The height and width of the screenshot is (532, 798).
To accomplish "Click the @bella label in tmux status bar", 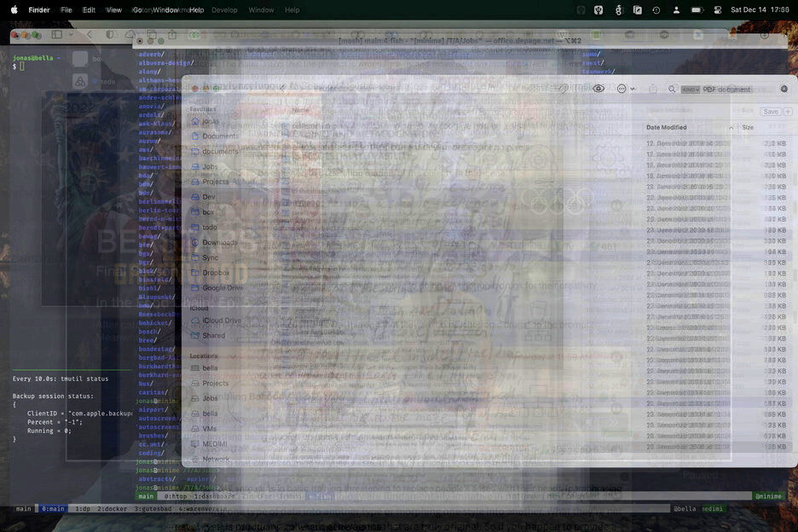I will (x=685, y=509).
